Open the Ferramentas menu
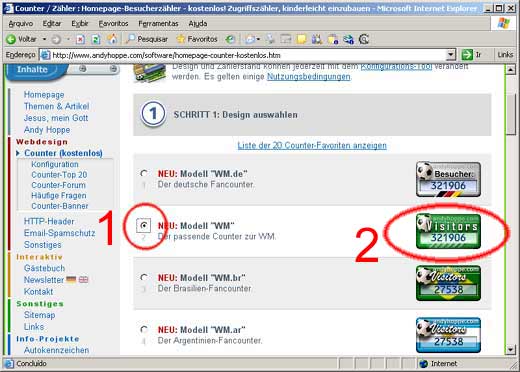Screen dimensions: 520x372 [158, 24]
